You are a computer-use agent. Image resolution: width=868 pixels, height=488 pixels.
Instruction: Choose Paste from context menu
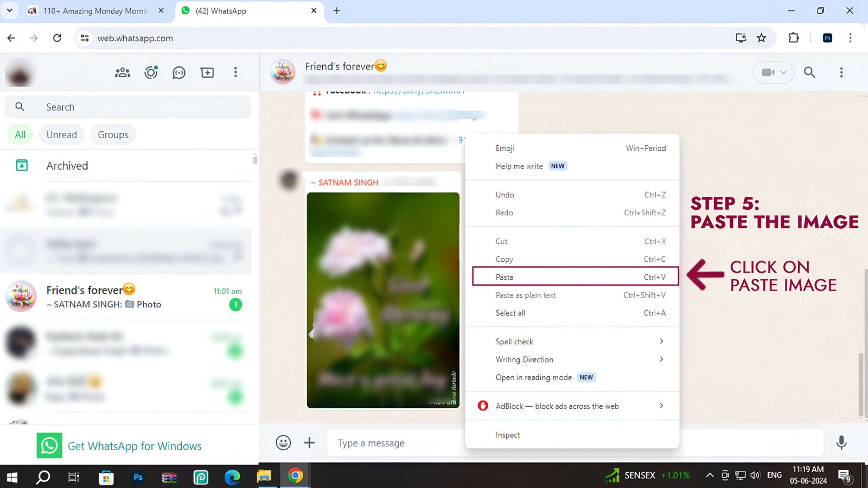click(x=575, y=277)
